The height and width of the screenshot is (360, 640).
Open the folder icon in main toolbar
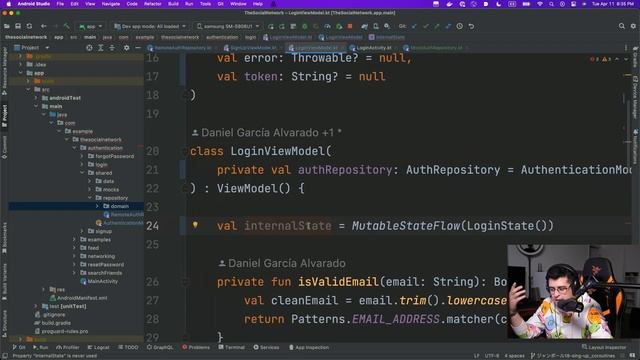7,26
